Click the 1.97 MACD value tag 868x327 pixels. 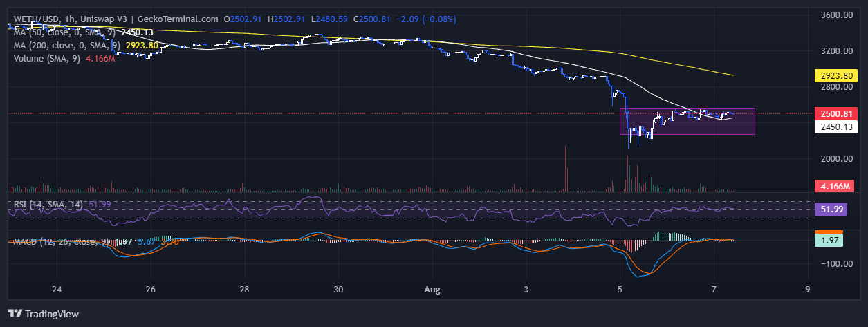829,240
